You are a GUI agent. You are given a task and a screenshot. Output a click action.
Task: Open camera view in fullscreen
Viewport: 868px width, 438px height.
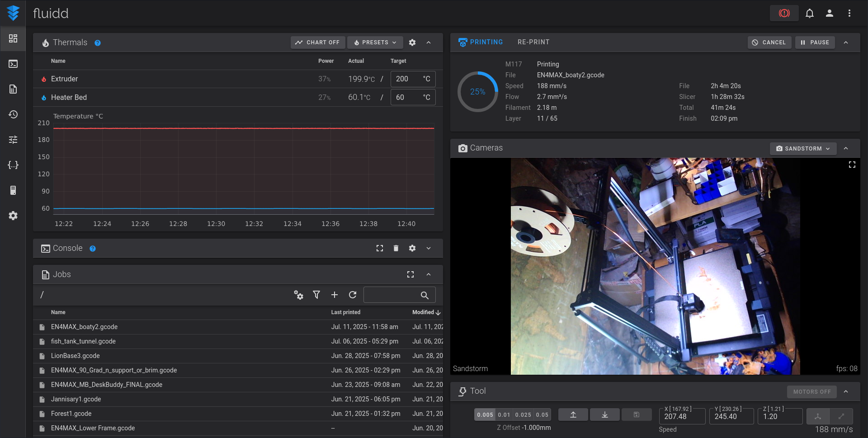tap(852, 165)
